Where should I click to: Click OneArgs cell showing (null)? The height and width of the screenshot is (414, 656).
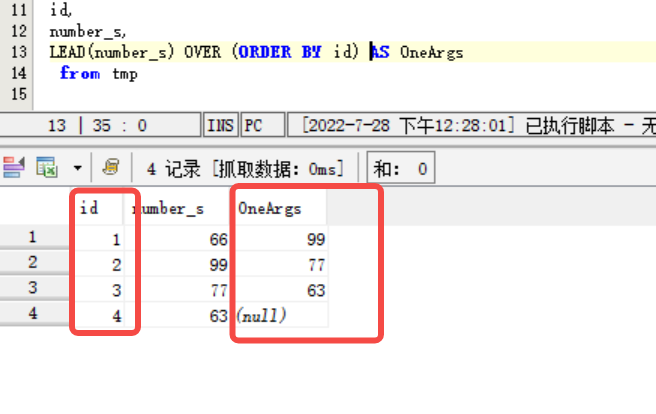[282, 315]
